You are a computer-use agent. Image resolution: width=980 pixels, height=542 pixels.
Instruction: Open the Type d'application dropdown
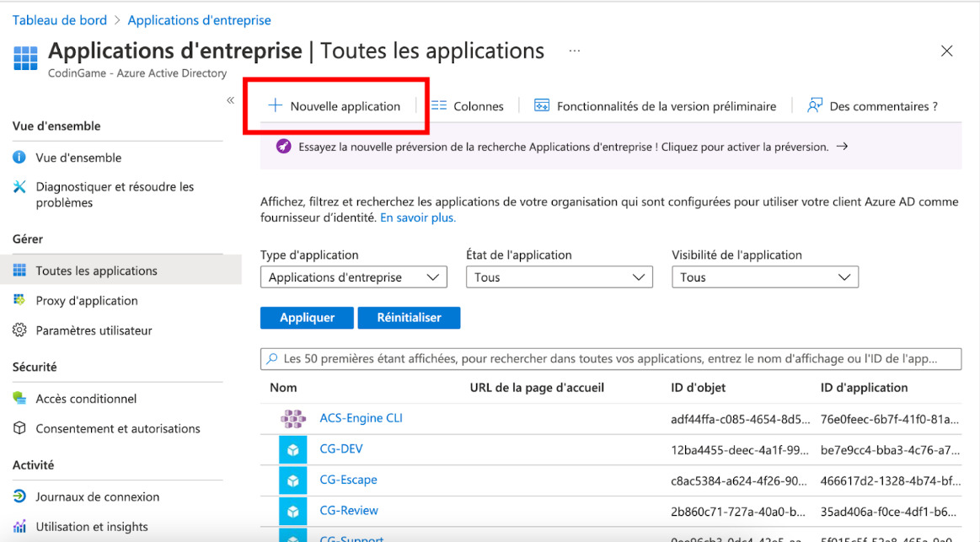click(353, 276)
